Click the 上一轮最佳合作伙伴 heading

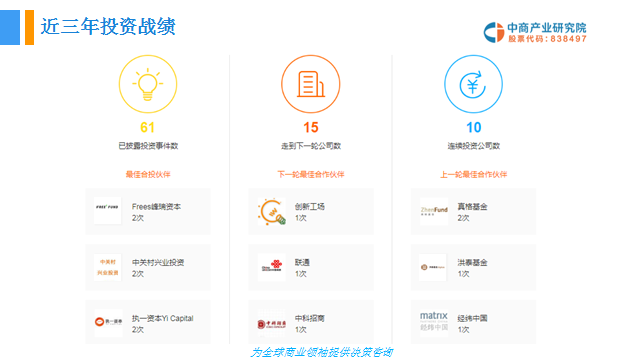(474, 174)
